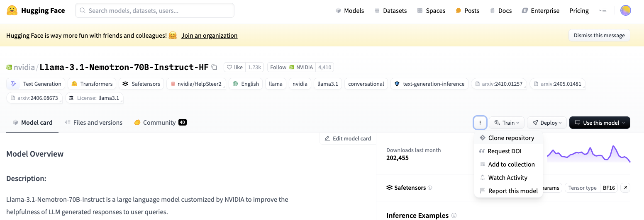Click the downloads trend chart
This screenshot has height=220, width=644.
point(588,154)
